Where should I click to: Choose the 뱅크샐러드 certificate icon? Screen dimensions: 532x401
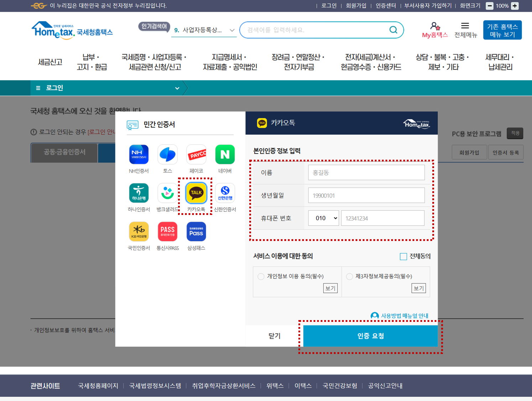tap(167, 193)
